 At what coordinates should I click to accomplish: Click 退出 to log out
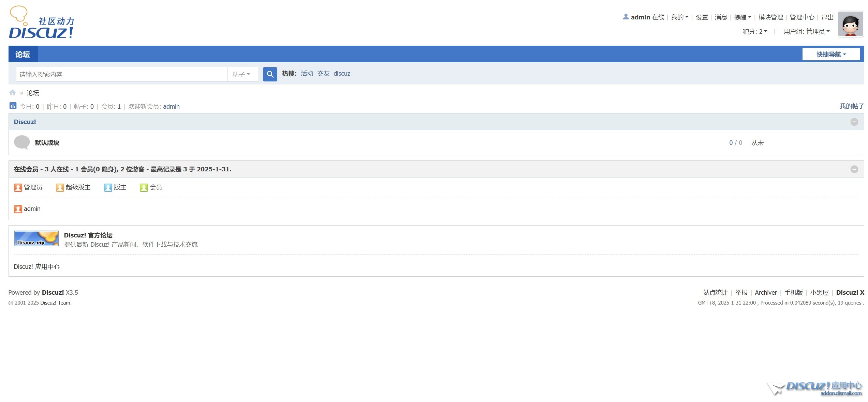click(827, 17)
